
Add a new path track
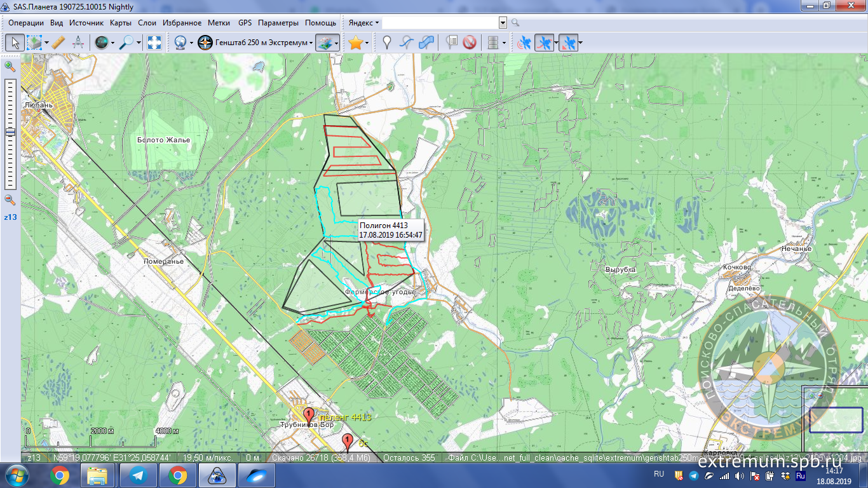tap(407, 43)
